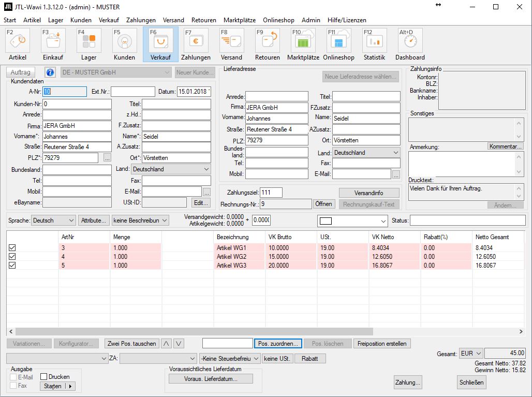The image size is (532, 397).
Task: Click the arrow beside the Starten button
Action: pyautogui.click(x=70, y=386)
